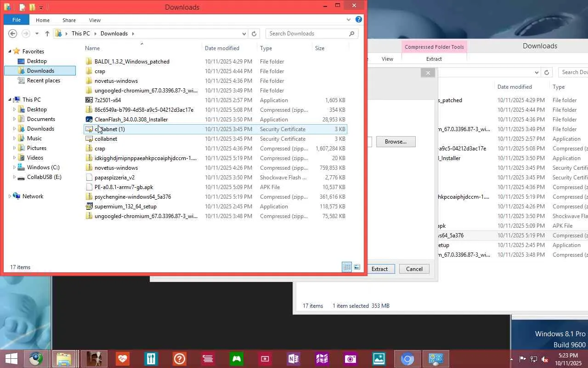Click the This PC breadcrumb in the address bar

81,34
